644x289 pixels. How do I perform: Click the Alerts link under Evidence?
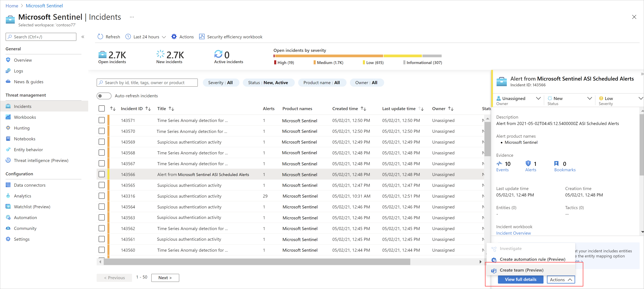point(531,170)
